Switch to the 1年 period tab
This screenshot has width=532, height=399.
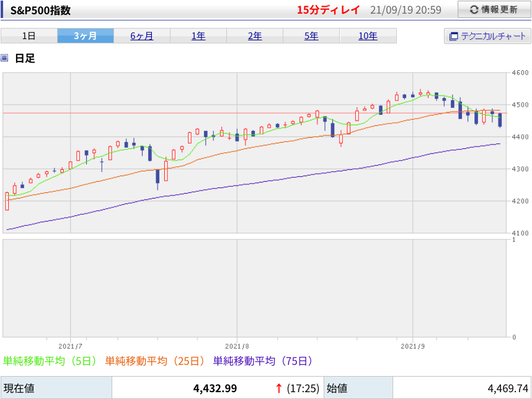pyautogui.click(x=198, y=35)
